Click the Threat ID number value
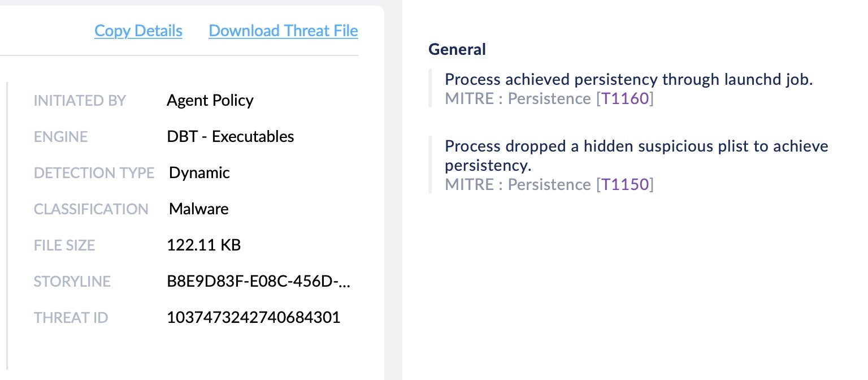This screenshot has width=868, height=380. [253, 317]
